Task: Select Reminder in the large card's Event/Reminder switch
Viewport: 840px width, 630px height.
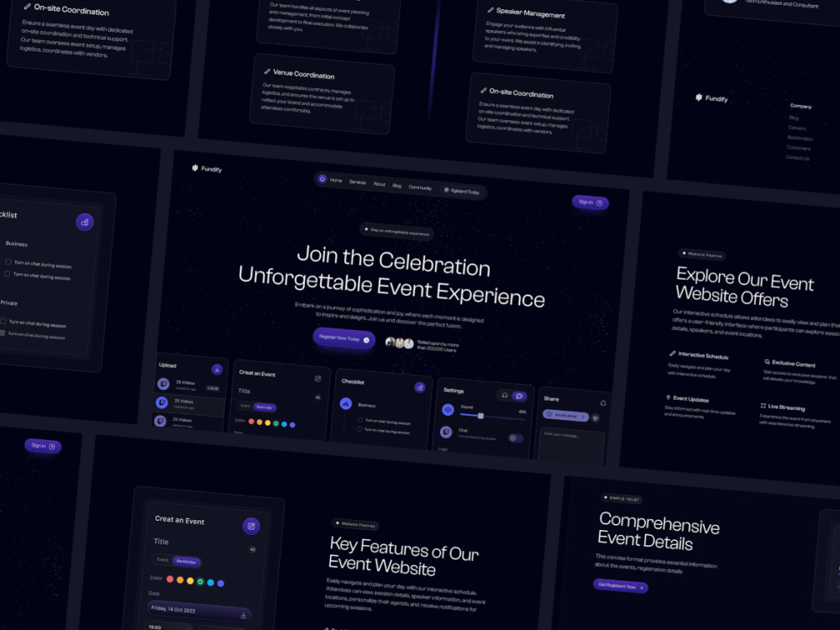Action: [x=186, y=561]
